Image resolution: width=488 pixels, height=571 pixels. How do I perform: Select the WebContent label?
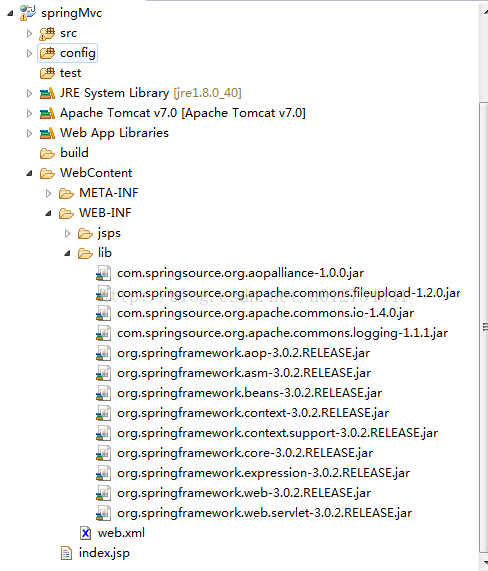pos(96,173)
